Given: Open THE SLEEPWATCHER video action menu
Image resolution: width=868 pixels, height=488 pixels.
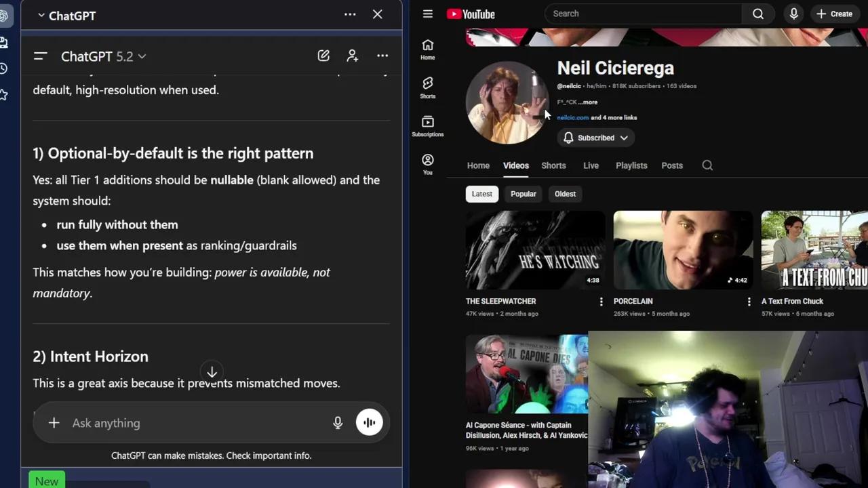Looking at the screenshot, I should pyautogui.click(x=601, y=302).
